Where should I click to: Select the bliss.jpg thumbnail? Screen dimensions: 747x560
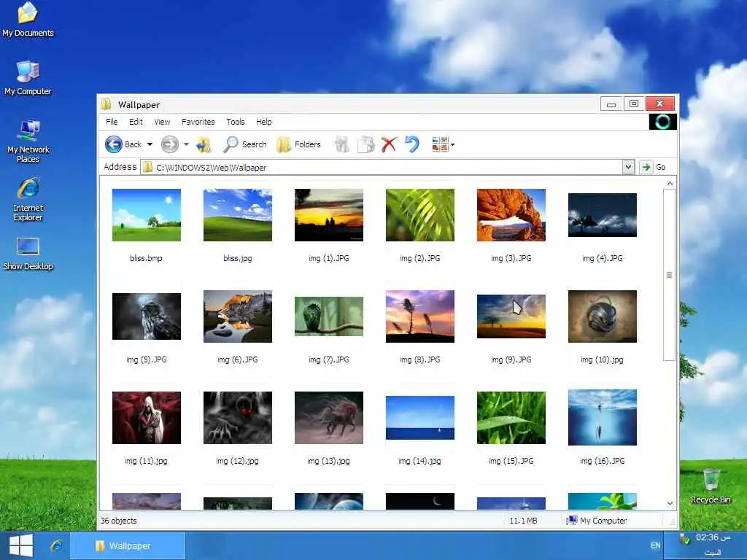(x=238, y=215)
